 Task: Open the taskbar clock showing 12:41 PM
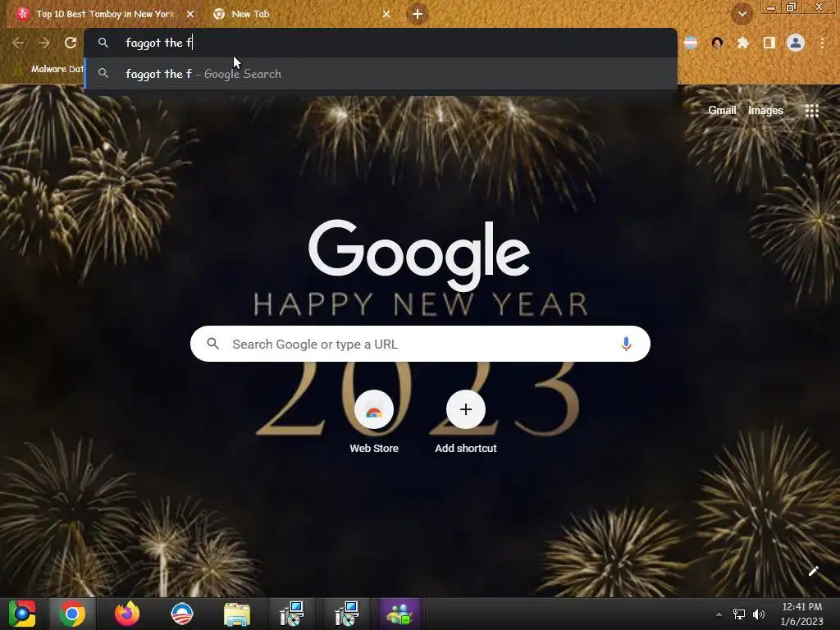pos(801,614)
